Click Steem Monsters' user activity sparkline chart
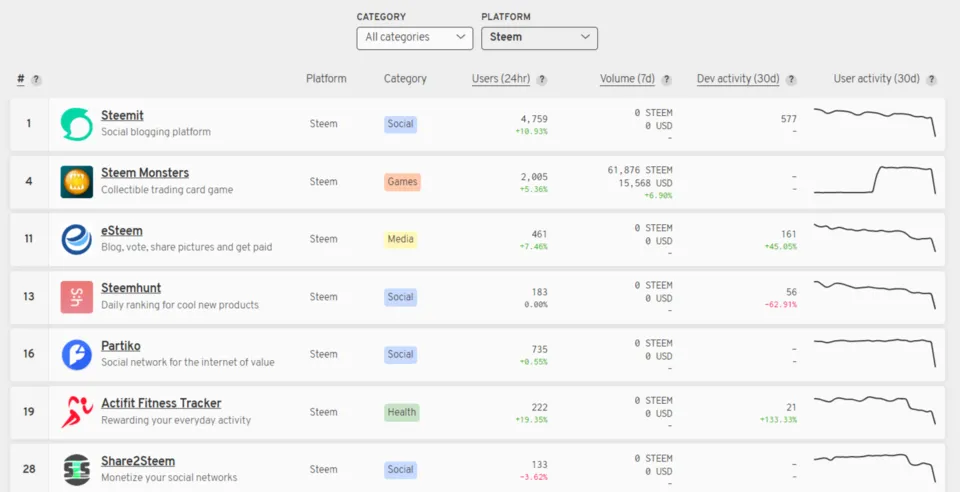Image resolution: width=960 pixels, height=492 pixels. pos(875,180)
